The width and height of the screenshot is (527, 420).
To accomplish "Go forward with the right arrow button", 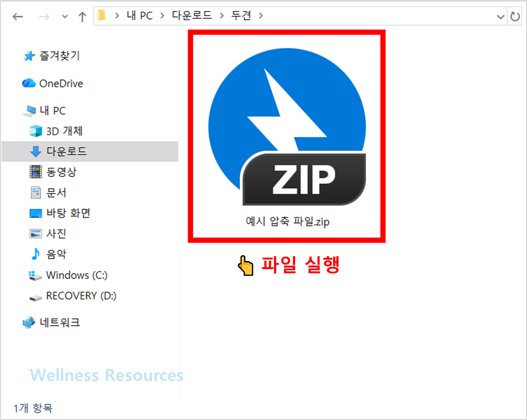I will 44,17.
